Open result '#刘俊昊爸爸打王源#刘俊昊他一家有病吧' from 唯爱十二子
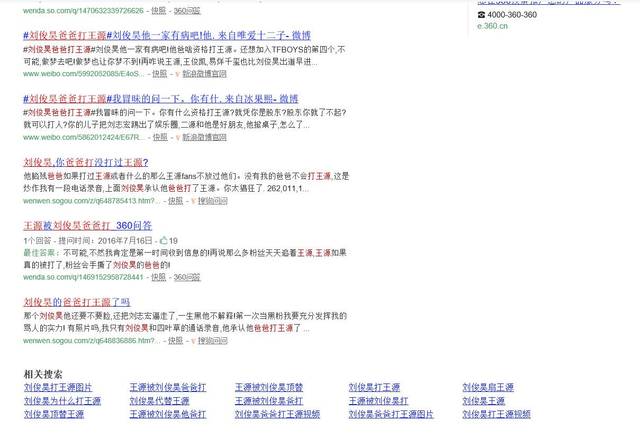The height and width of the screenshot is (438, 640). pos(167,36)
